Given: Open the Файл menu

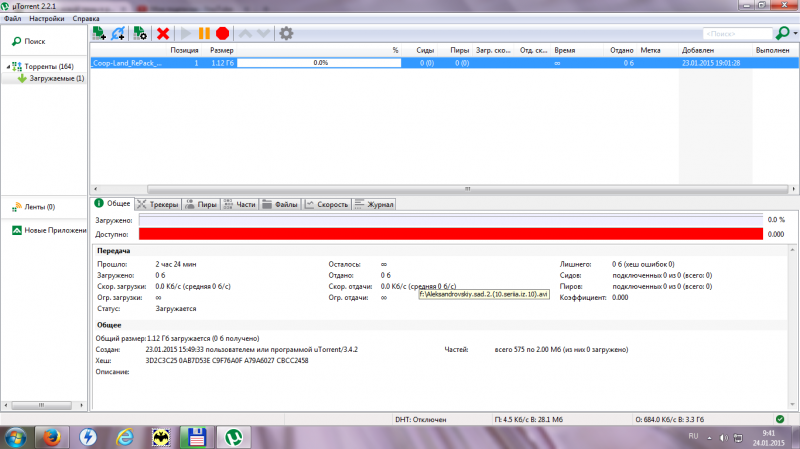Looking at the screenshot, I should click(13, 18).
